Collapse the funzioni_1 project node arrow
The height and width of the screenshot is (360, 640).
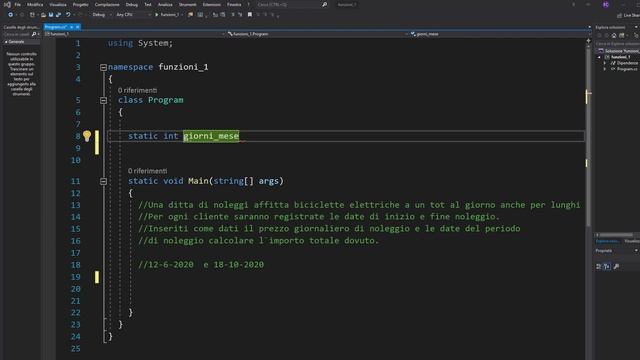pos(599,57)
